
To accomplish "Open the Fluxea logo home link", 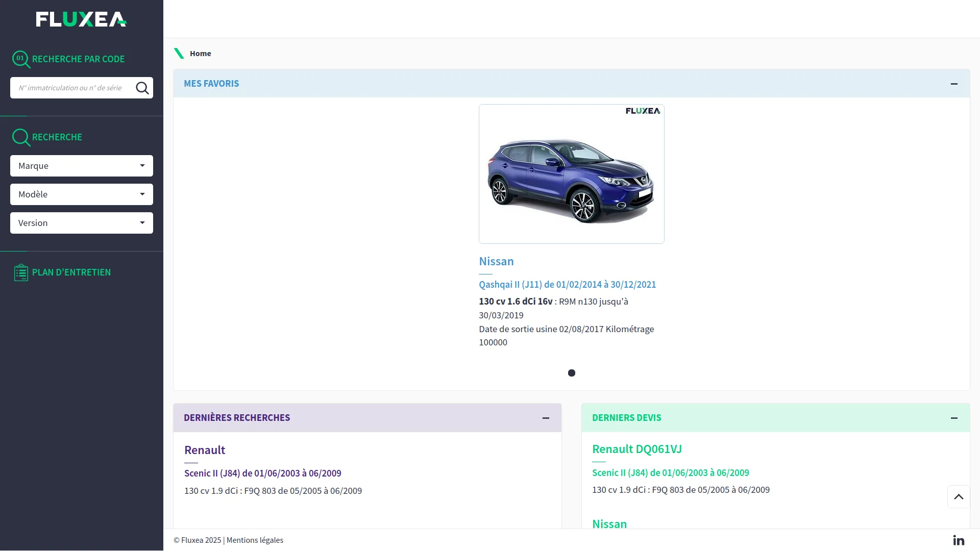I will (x=81, y=19).
